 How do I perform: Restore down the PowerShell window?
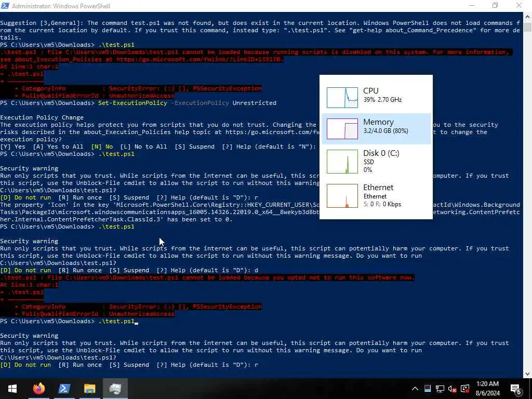click(495, 6)
